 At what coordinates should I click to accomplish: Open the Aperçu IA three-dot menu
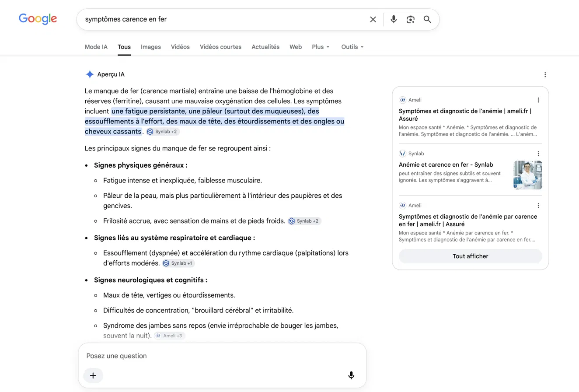point(545,75)
